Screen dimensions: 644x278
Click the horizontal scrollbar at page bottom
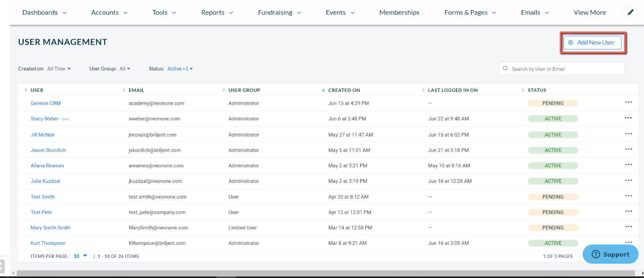point(325,273)
